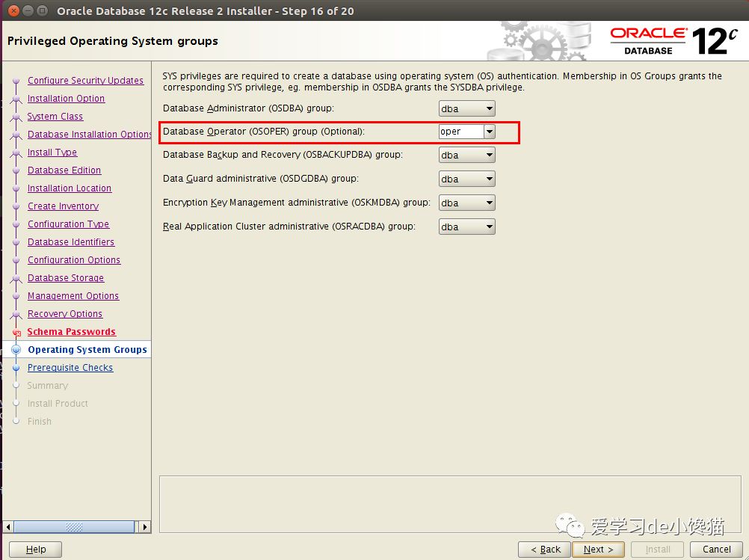
Task: Click the Back button
Action: coord(544,550)
